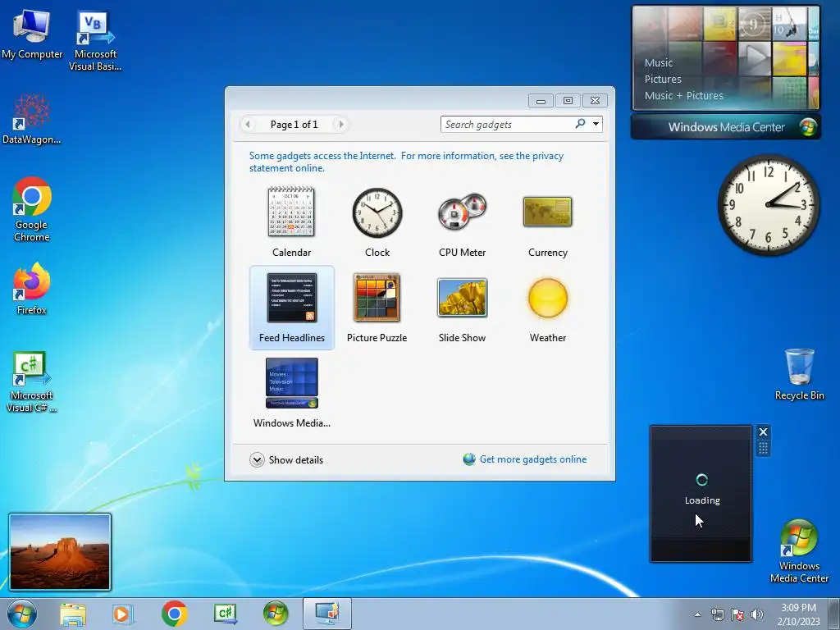Viewport: 840px width, 630px height.
Task: Select the Windows Media Center gadget in gallery
Action: point(291,393)
